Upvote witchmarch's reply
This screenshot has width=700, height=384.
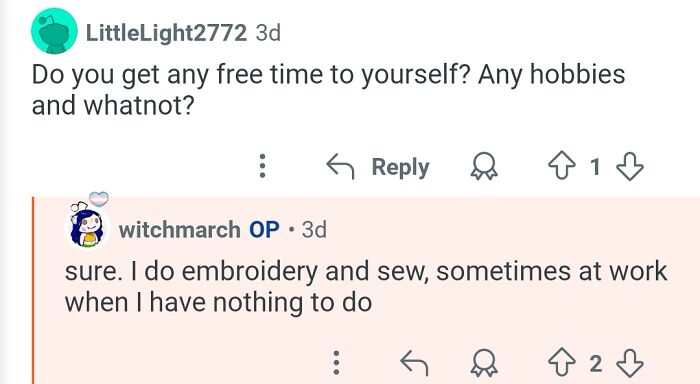562,363
